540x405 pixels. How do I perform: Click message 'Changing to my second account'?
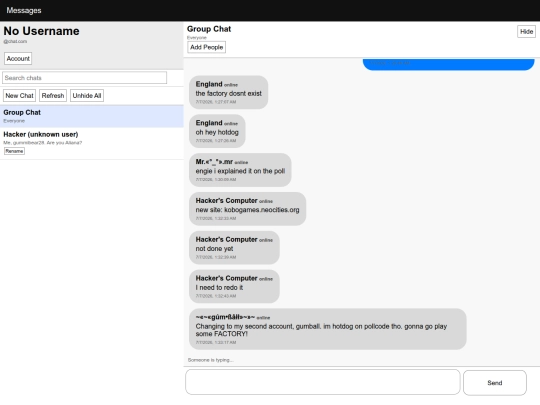[328, 329]
